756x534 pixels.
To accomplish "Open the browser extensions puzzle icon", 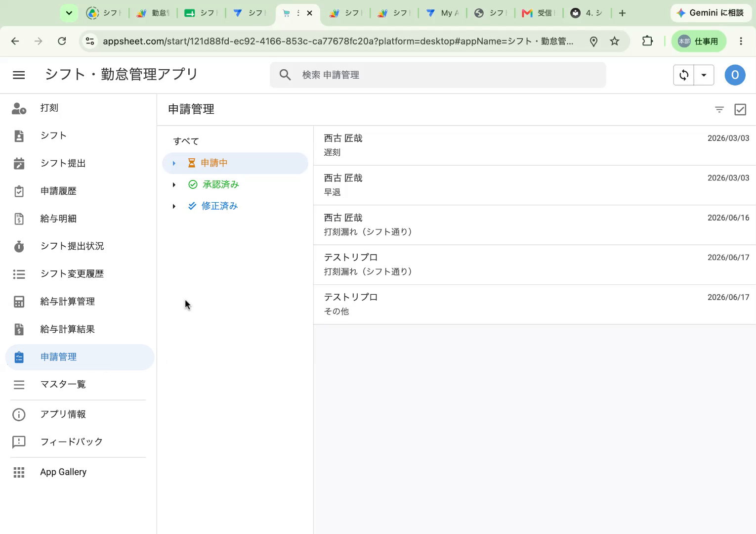I will coord(647,41).
